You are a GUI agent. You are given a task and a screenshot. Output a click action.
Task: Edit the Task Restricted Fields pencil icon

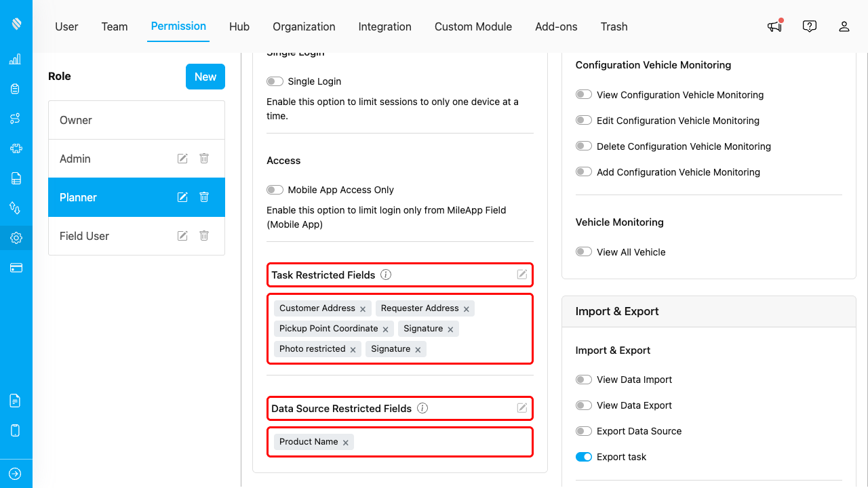click(x=521, y=274)
